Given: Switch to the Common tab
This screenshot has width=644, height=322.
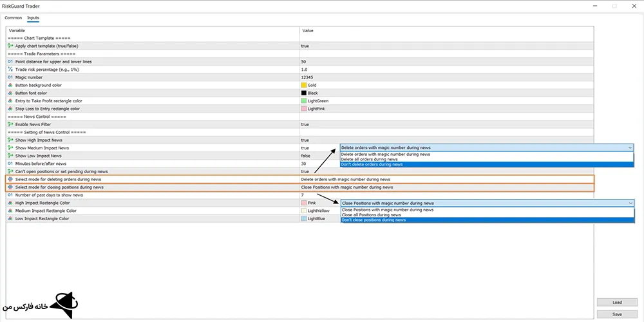Looking at the screenshot, I should (13, 18).
